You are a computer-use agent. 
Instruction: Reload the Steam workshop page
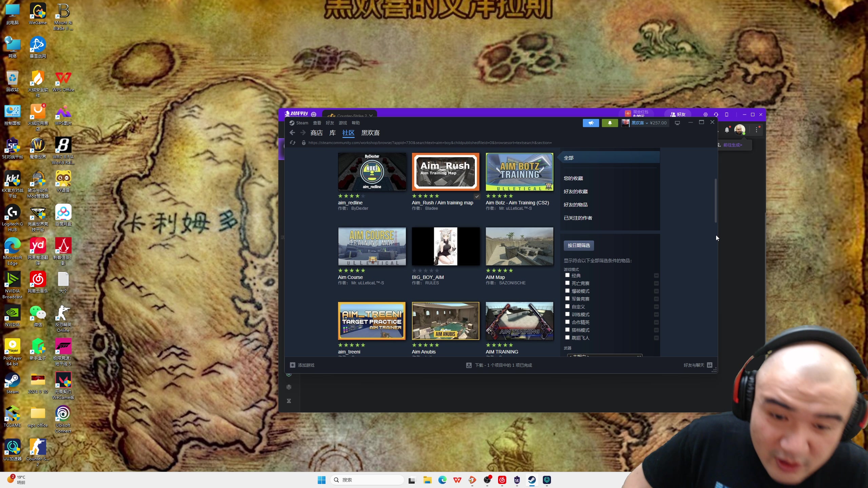click(293, 143)
